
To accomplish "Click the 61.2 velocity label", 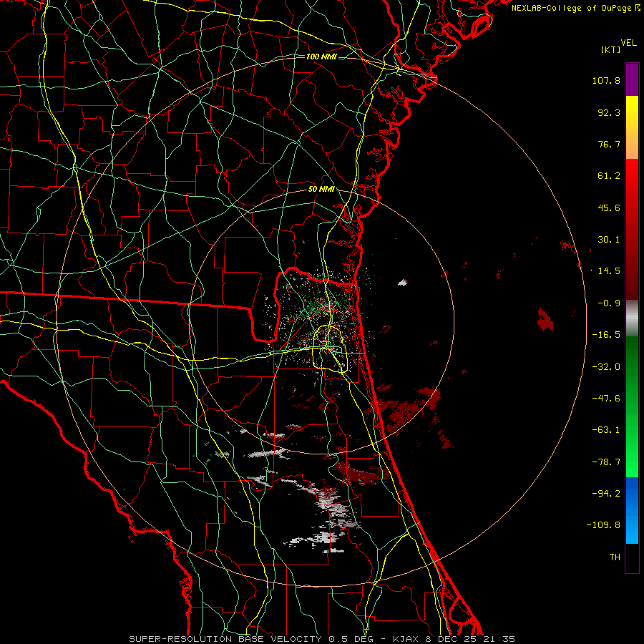I will (x=609, y=176).
